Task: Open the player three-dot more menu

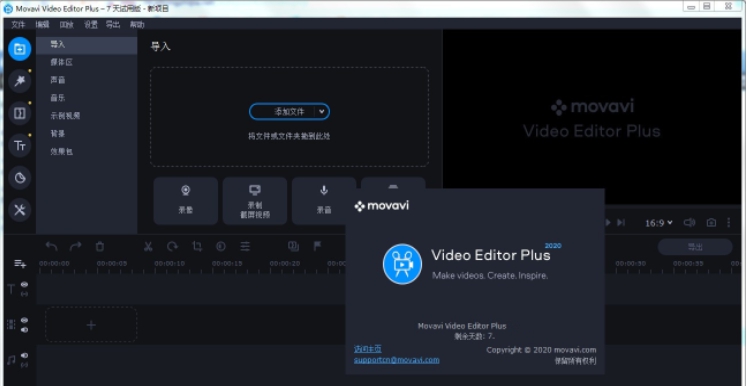Action: click(x=728, y=223)
